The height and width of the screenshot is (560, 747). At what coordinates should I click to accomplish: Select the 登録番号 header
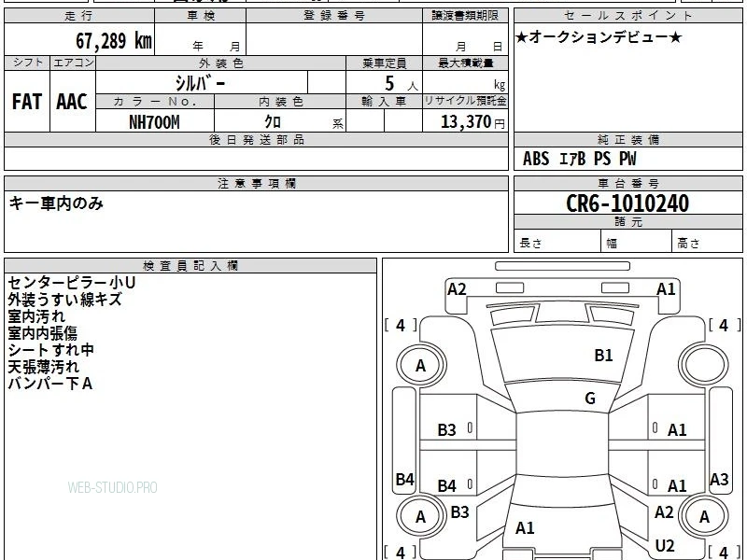tap(334, 16)
